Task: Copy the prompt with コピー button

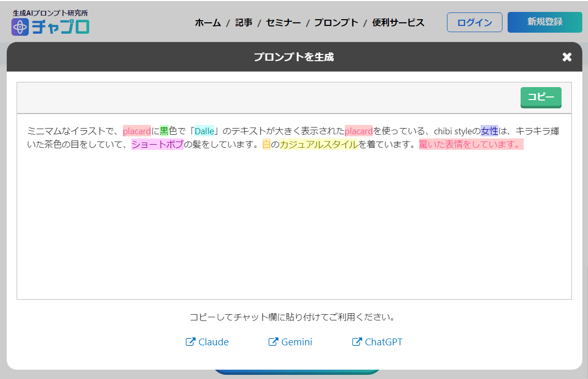Action: [x=541, y=97]
